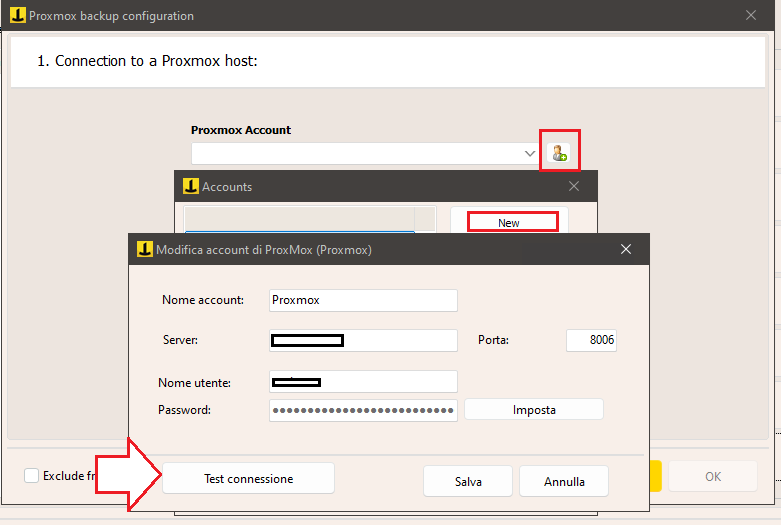Image resolution: width=781 pixels, height=525 pixels.
Task: Expand the Proxmox Account dropdown
Action: point(530,154)
